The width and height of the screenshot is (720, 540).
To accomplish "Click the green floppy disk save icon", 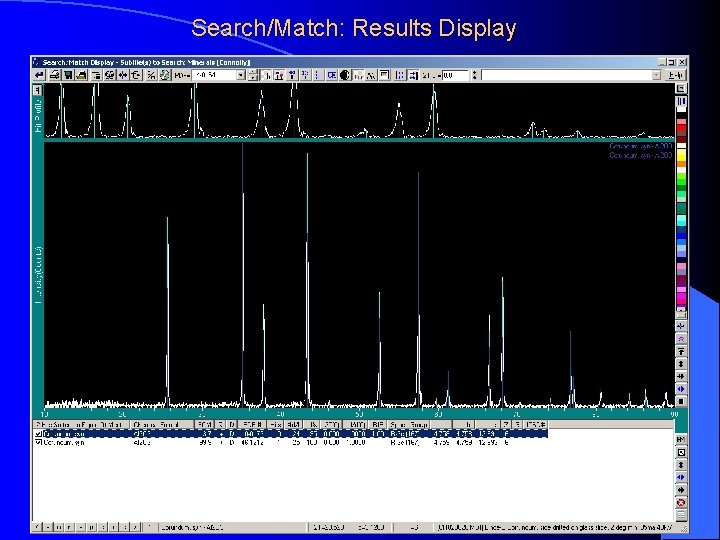I will (68, 75).
